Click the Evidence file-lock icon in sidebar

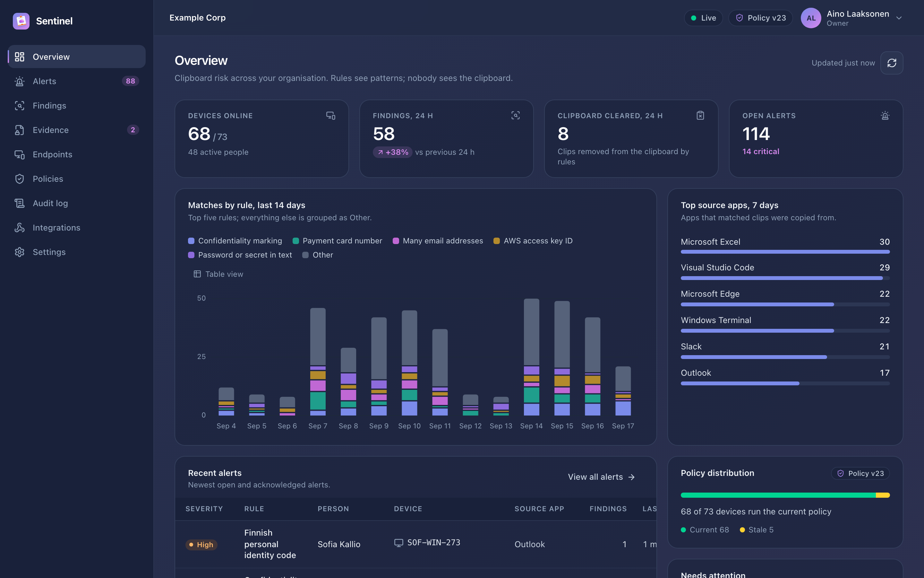tap(20, 130)
